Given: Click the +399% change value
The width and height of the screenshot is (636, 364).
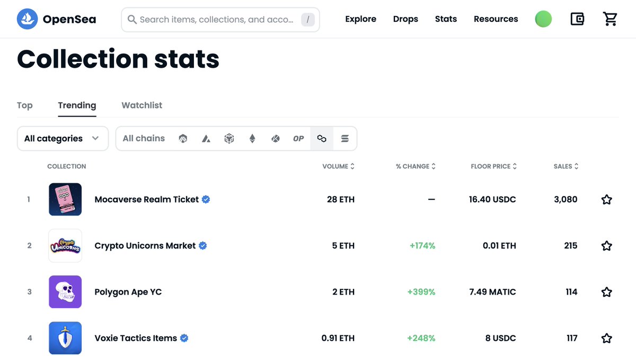Looking at the screenshot, I should (x=421, y=291).
